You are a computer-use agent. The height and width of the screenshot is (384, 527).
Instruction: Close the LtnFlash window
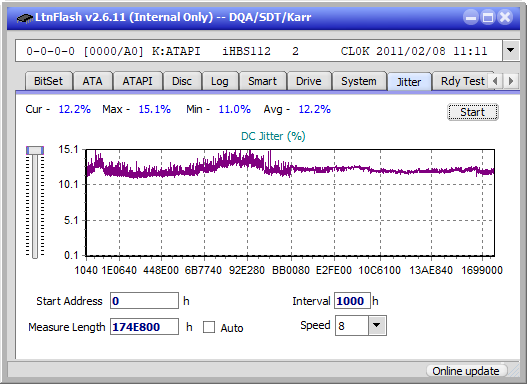pos(505,17)
